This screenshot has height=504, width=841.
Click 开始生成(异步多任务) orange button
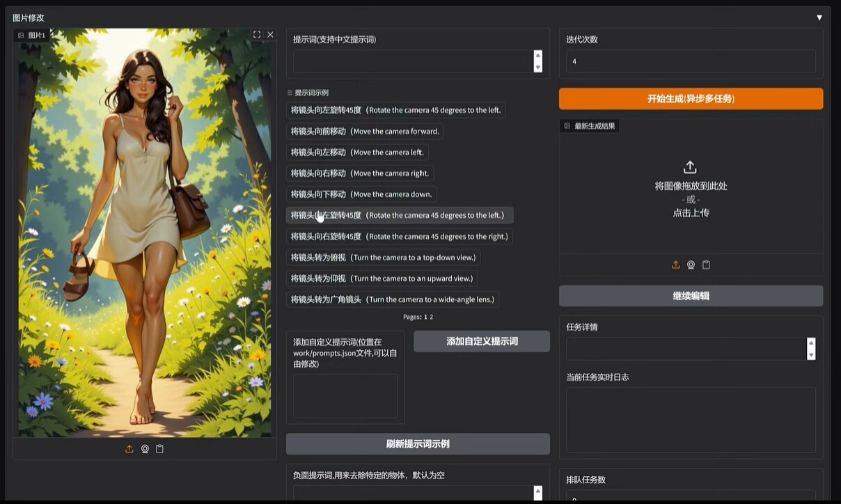pyautogui.click(x=691, y=99)
